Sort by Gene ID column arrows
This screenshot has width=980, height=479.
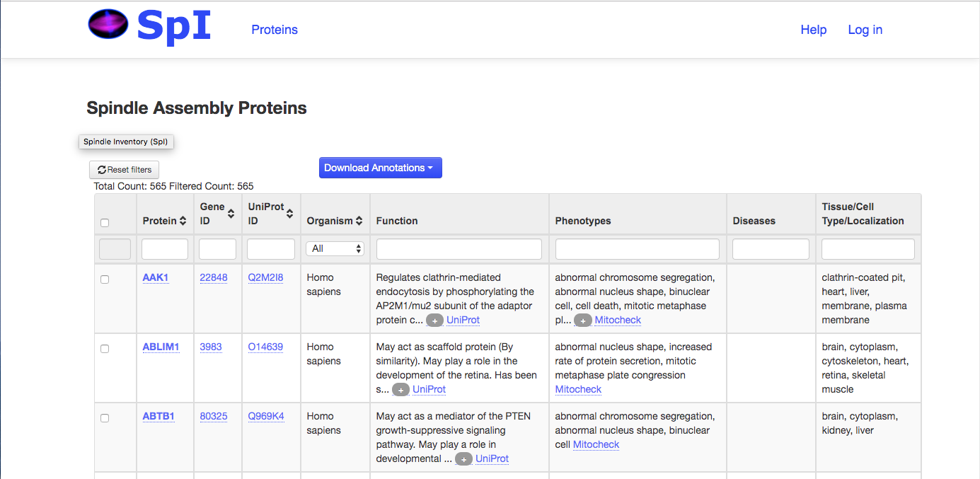click(231, 214)
